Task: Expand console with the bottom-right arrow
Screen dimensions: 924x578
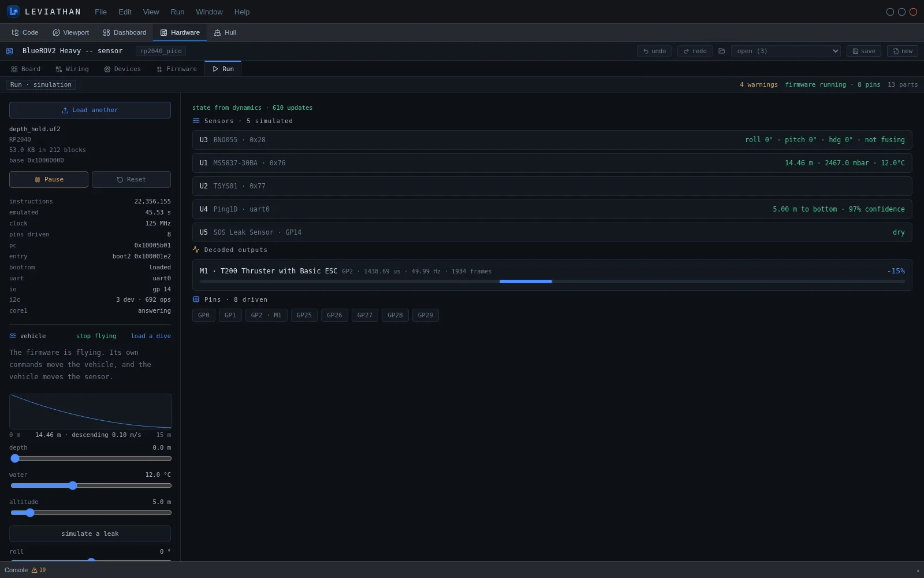Action: pos(918,570)
